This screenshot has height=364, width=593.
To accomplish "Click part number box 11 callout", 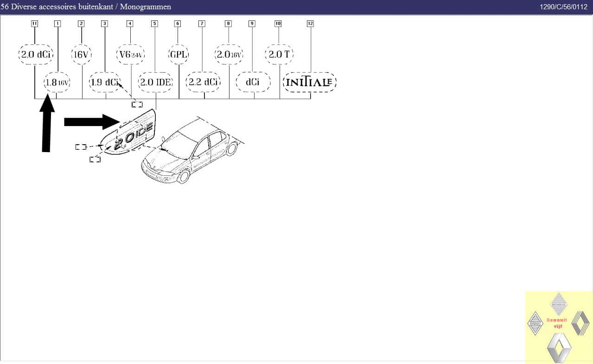I will 34,24.
